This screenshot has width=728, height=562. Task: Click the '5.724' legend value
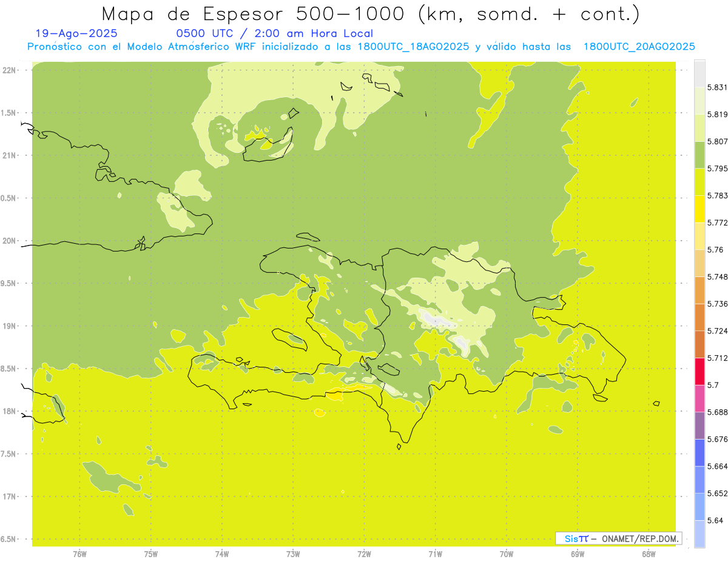(718, 331)
